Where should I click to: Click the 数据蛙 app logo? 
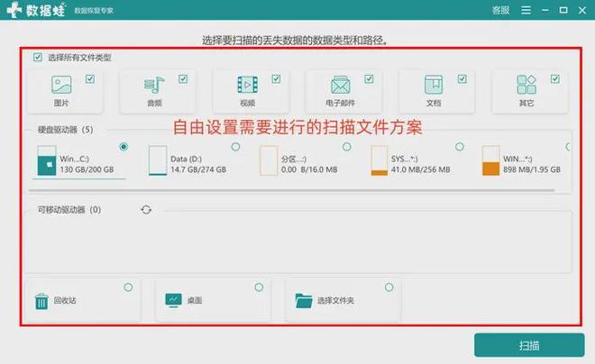[x=36, y=10]
